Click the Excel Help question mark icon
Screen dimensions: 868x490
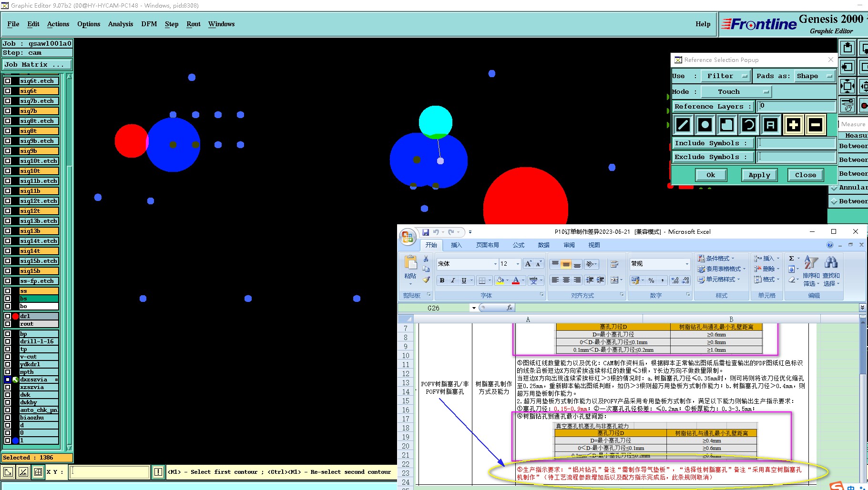pos(830,245)
